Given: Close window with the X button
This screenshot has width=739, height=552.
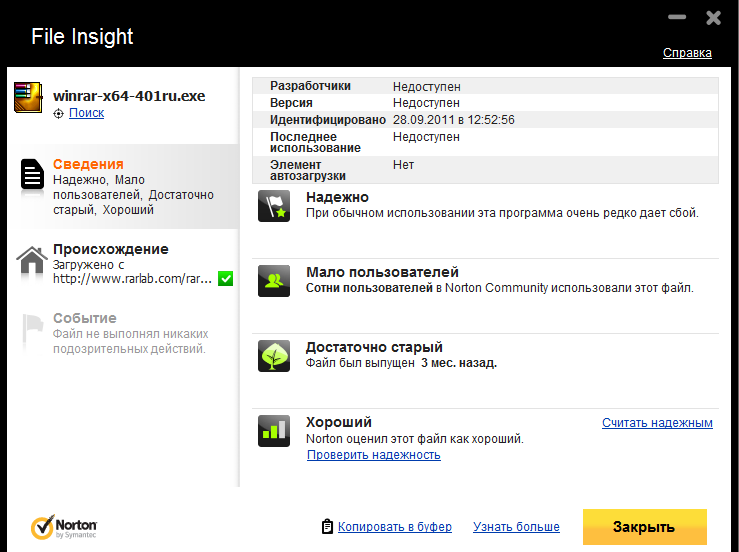Looking at the screenshot, I should click(x=714, y=18).
